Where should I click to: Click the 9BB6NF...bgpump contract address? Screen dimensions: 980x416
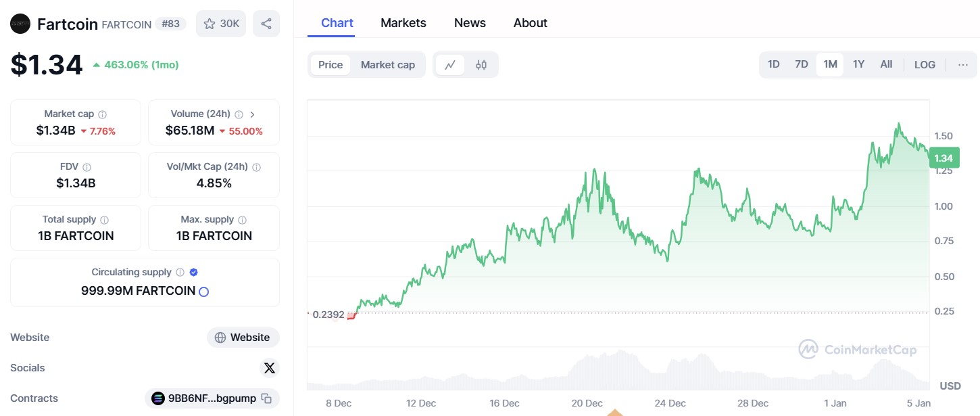tap(212, 398)
